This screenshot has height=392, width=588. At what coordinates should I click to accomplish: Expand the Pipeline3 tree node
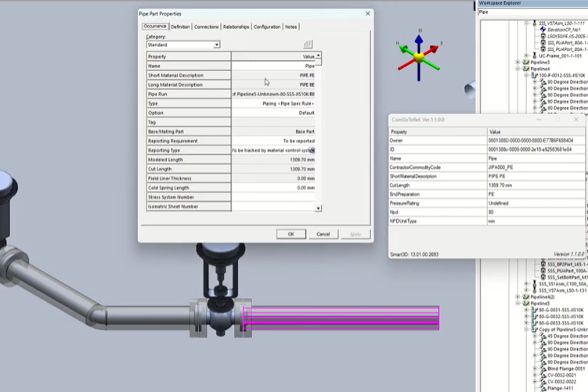(x=518, y=63)
